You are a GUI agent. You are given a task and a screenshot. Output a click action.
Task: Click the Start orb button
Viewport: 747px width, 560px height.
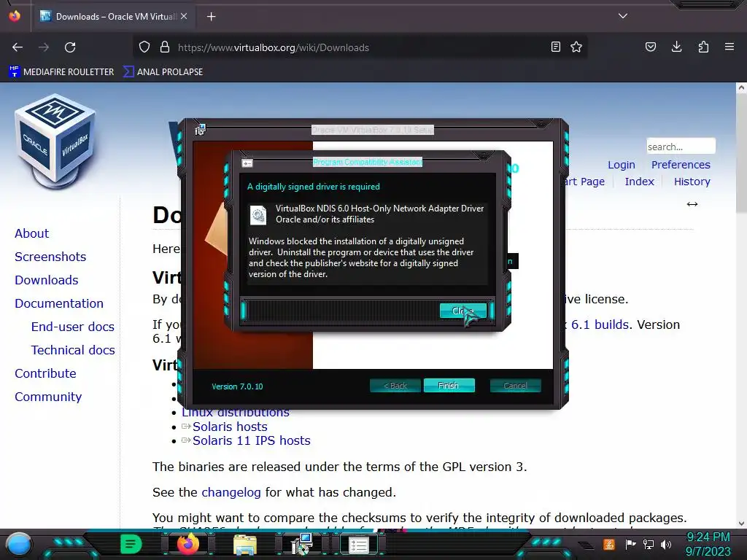tap(19, 545)
